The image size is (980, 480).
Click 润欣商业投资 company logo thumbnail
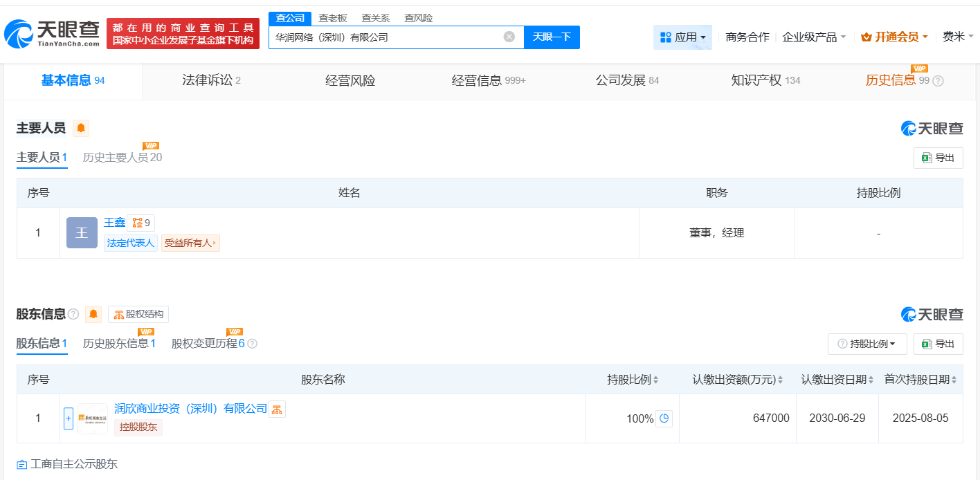91,418
